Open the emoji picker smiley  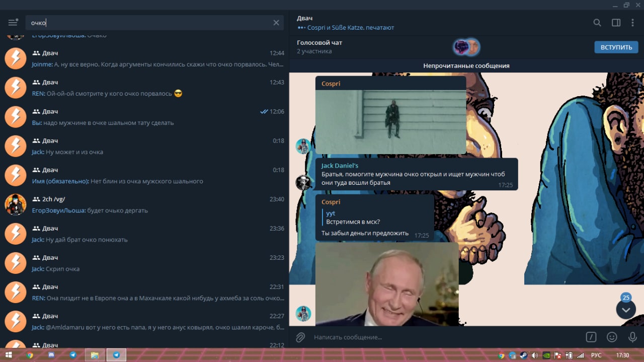pyautogui.click(x=612, y=337)
